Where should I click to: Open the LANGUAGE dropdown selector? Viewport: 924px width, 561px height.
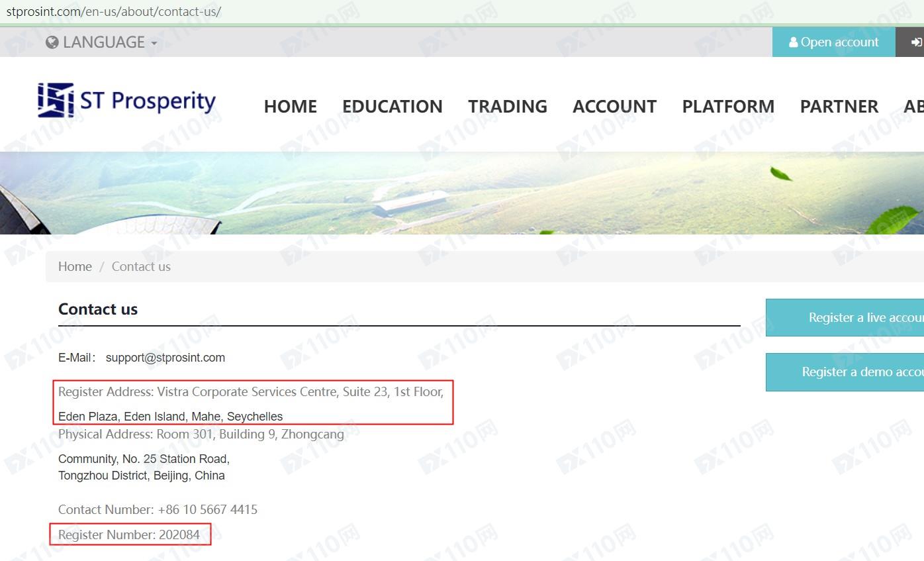pyautogui.click(x=102, y=42)
